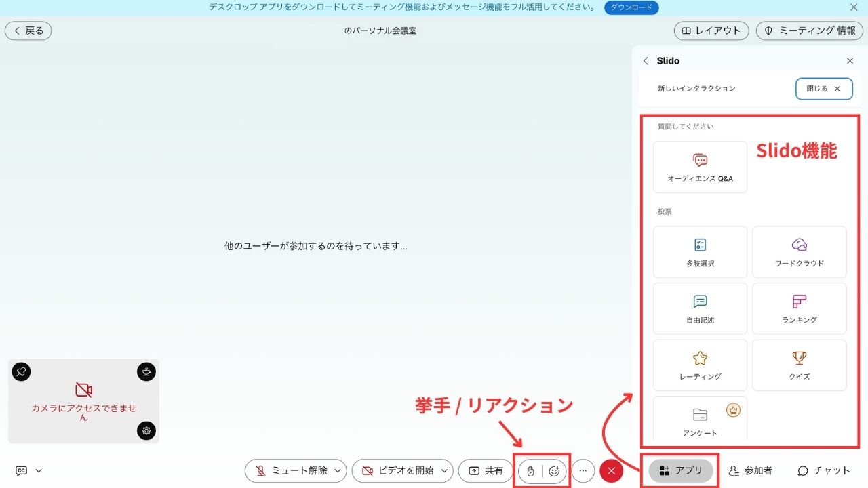Open the emoji reactions button
Image resolution: width=868 pixels, height=488 pixels.
pyautogui.click(x=554, y=471)
